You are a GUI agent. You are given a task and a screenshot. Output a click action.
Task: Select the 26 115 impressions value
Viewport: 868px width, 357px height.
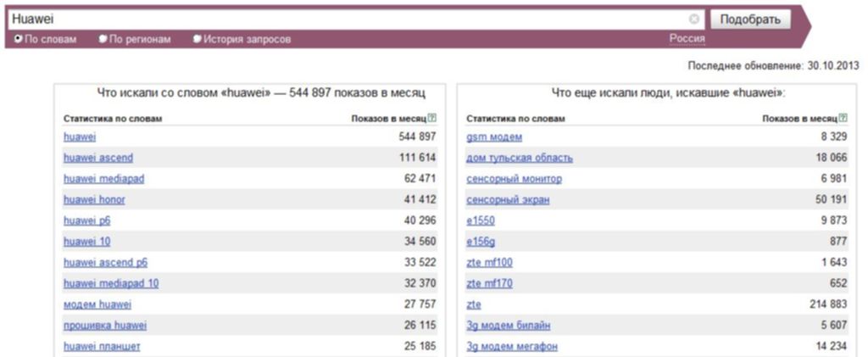click(420, 326)
